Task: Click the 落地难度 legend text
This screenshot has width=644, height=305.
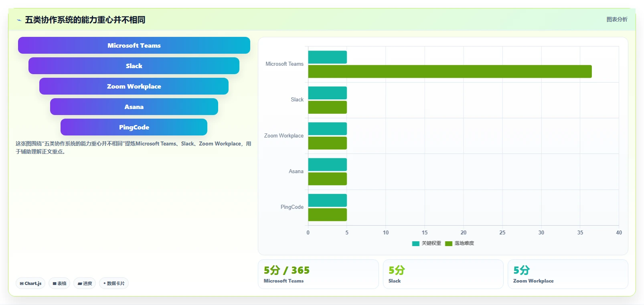Action: tap(464, 243)
